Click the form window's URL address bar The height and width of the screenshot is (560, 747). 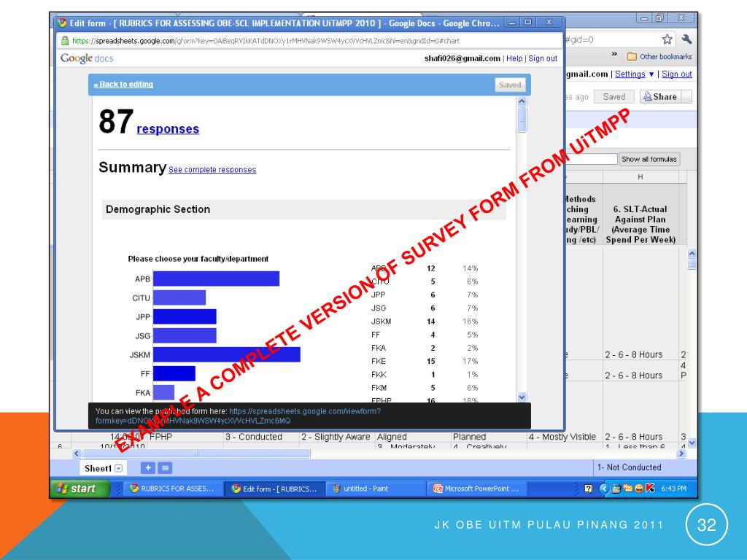(x=309, y=41)
